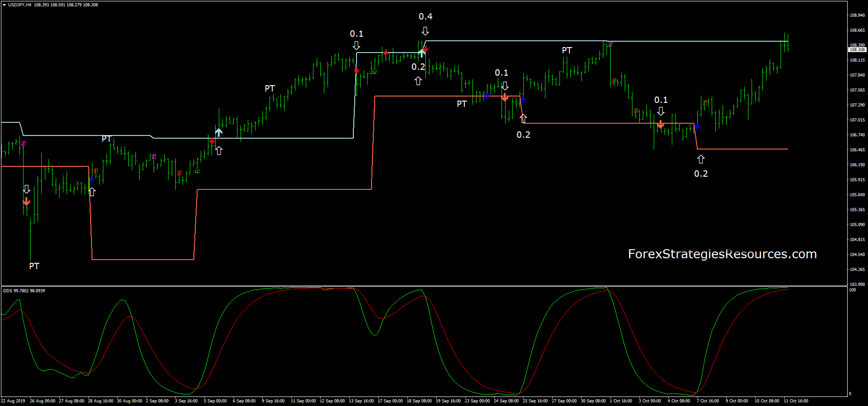Screen dimensions: 868x406
Task: Click the 5 Sep 00:00 time label
Action: click(x=215, y=401)
